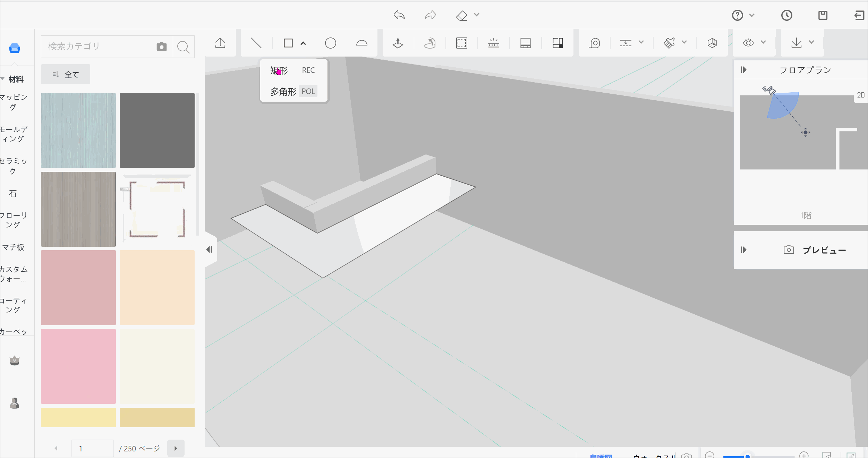Open the history clock icon
Screen dimensions: 868x458
point(786,15)
